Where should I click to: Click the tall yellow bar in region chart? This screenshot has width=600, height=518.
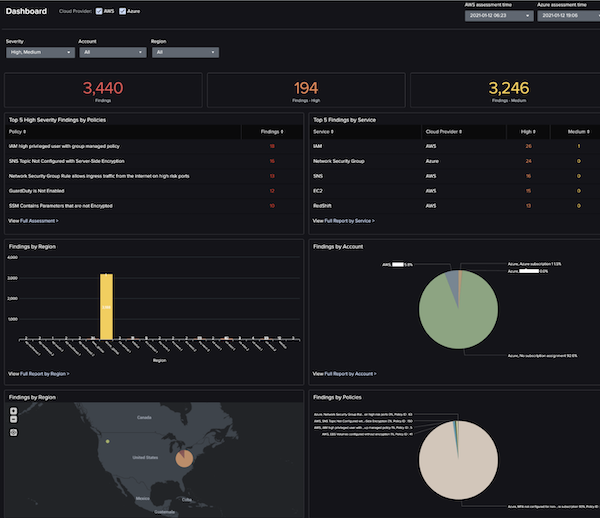(x=106, y=306)
